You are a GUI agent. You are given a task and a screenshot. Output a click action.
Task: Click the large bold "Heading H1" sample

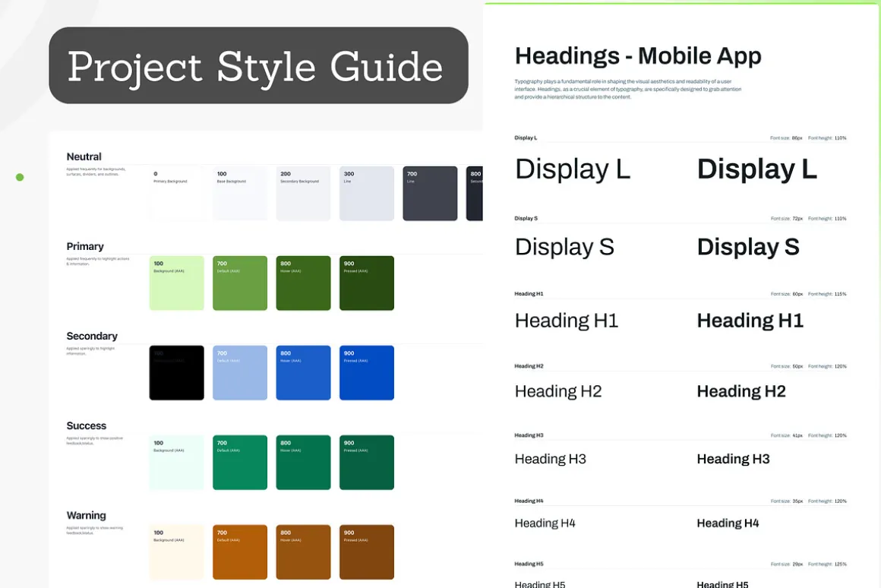[x=750, y=321]
